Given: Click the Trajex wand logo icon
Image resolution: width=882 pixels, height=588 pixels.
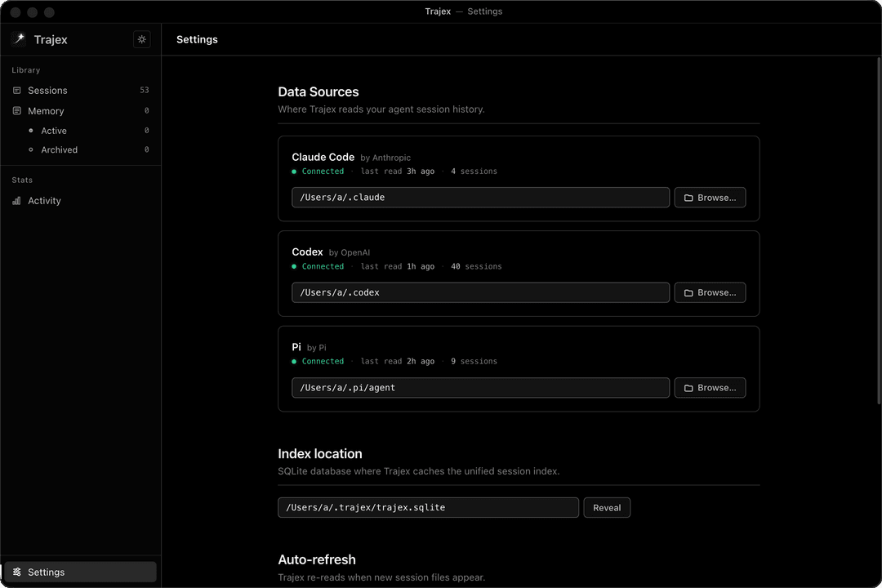Looking at the screenshot, I should [x=19, y=39].
